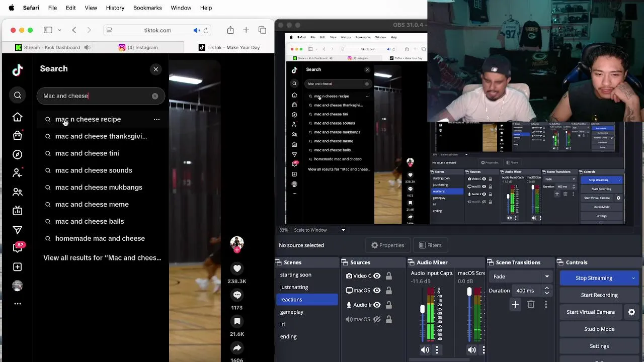The height and width of the screenshot is (362, 644).
Task: Open TikTok Shop bag icon in sidebar
Action: [18, 135]
